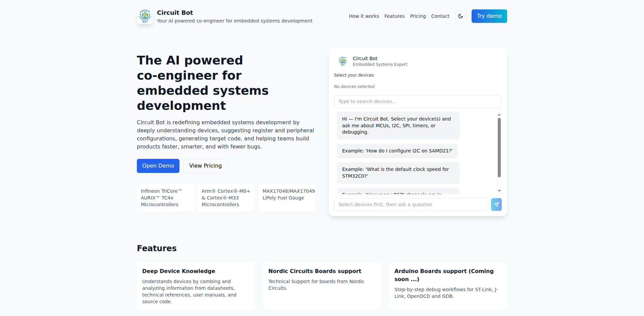Click the Circuit Bot logo in header
The image size is (644, 316).
pyautogui.click(x=145, y=16)
